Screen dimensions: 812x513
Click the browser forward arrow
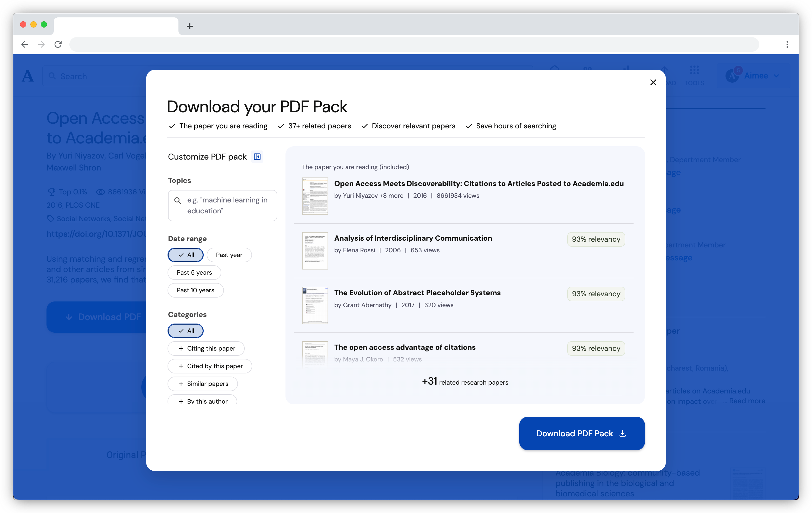click(x=41, y=44)
